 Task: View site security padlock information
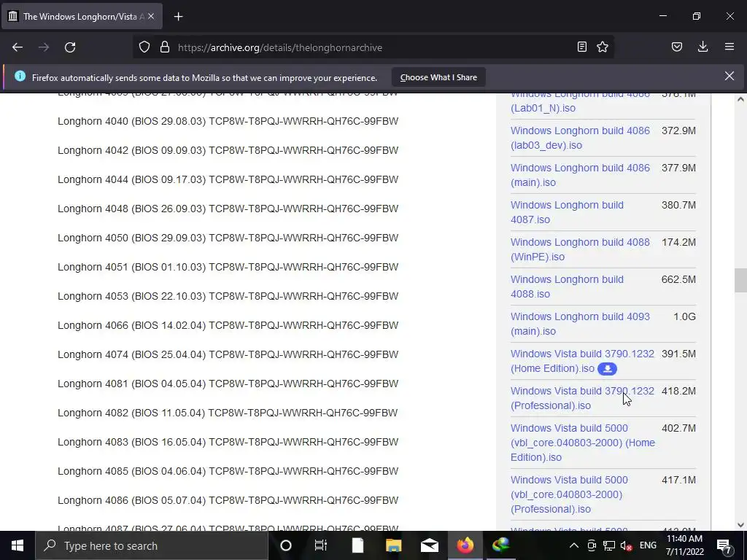(165, 47)
